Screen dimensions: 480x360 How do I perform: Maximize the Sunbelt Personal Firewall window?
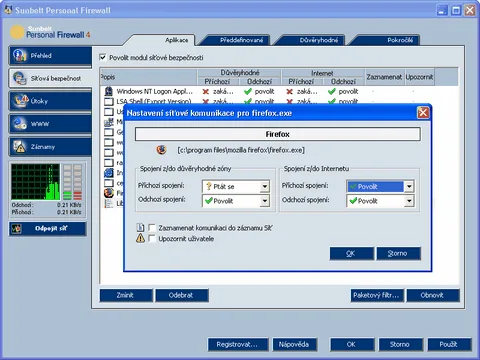click(456, 10)
